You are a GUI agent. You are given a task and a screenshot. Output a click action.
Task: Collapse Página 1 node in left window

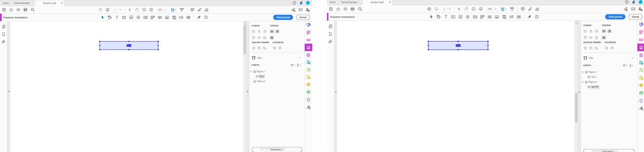tap(251, 71)
